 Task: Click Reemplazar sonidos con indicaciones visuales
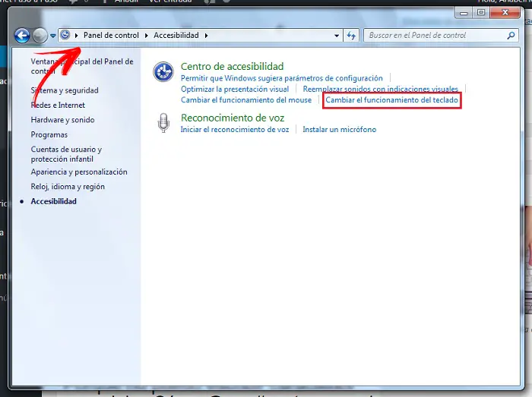pos(380,89)
